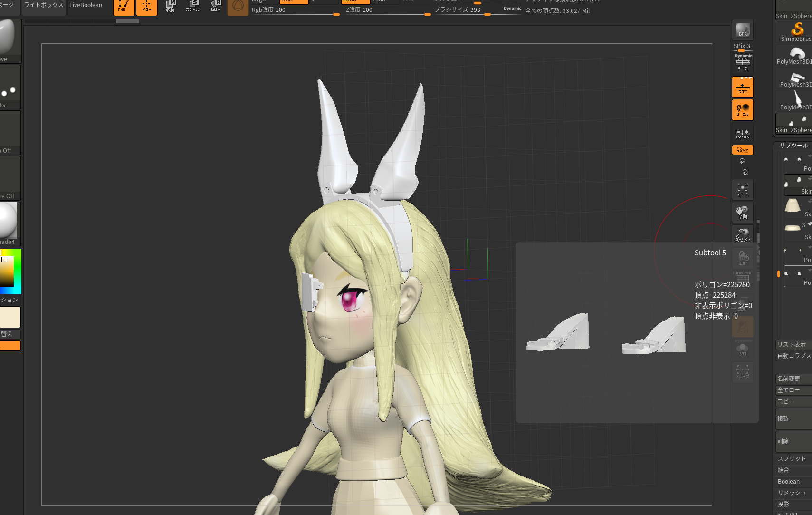Viewport: 812px width, 515px height.
Task: Click the subtool list scroll marker
Action: [x=778, y=274]
